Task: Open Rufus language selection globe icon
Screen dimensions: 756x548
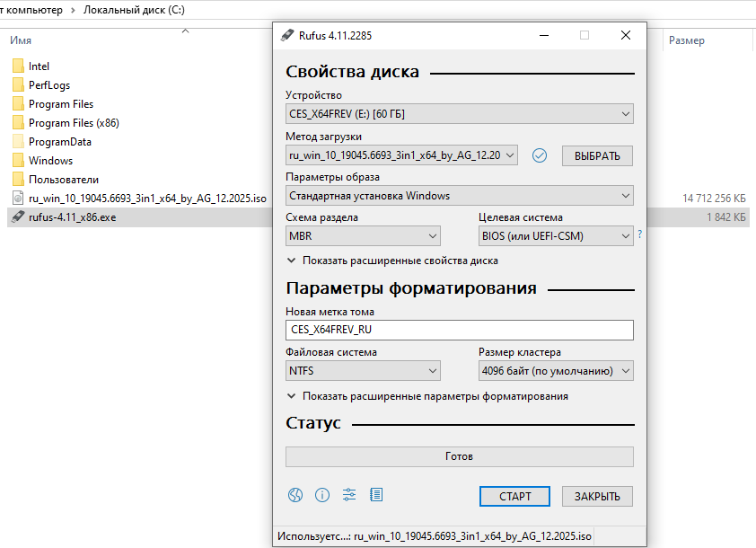Action: pyautogui.click(x=294, y=495)
